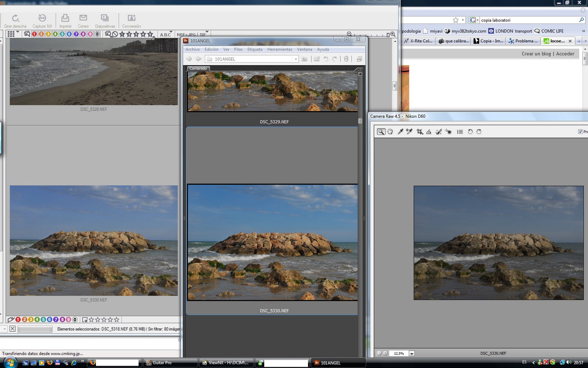Select the Straighten tool in Camera Raw
The width and height of the screenshot is (588, 368).
click(429, 132)
